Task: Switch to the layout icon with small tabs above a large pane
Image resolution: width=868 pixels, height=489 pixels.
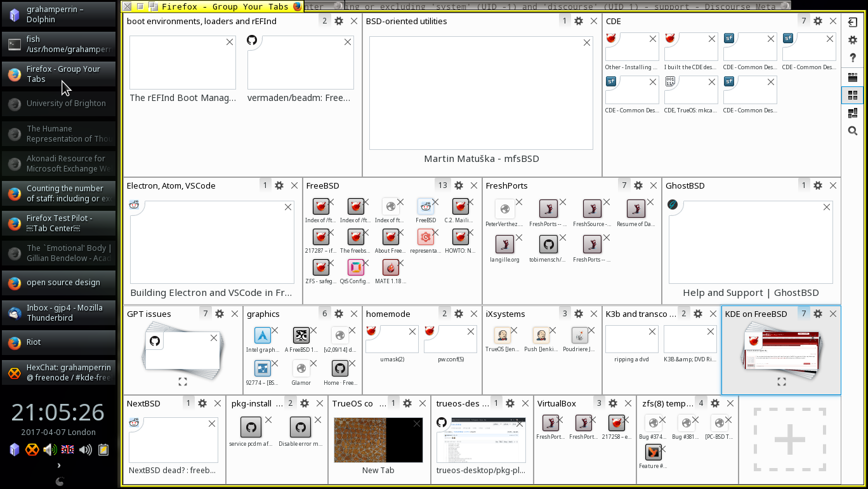Action: 852,77
